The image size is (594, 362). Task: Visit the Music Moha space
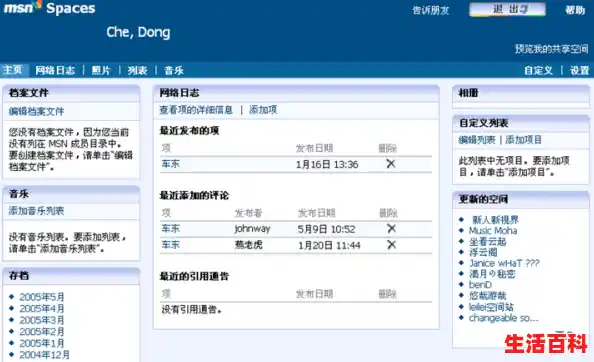493,231
